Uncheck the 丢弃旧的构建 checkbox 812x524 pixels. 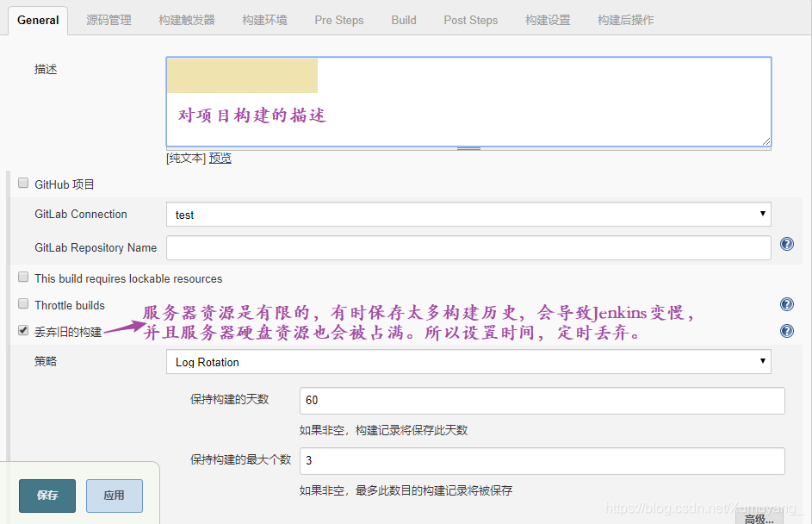click(x=23, y=330)
